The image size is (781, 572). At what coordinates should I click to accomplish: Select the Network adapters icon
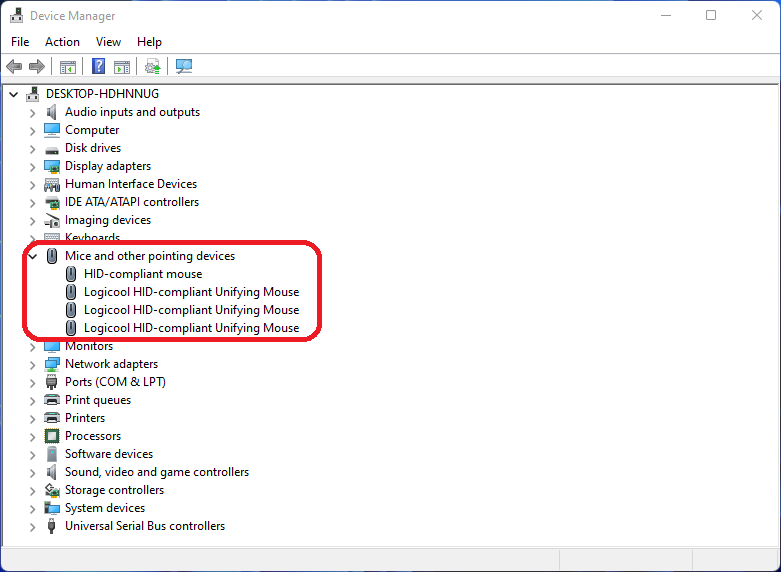[52, 364]
